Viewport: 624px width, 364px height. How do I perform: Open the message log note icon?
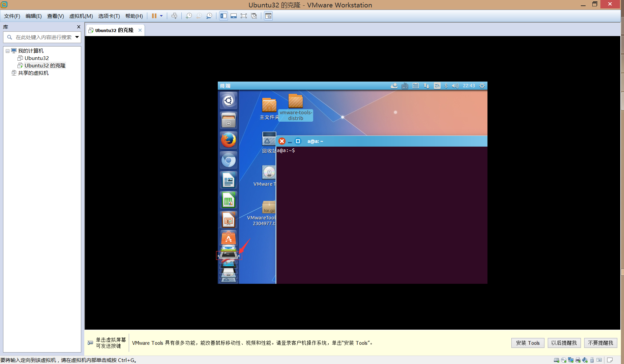610,360
